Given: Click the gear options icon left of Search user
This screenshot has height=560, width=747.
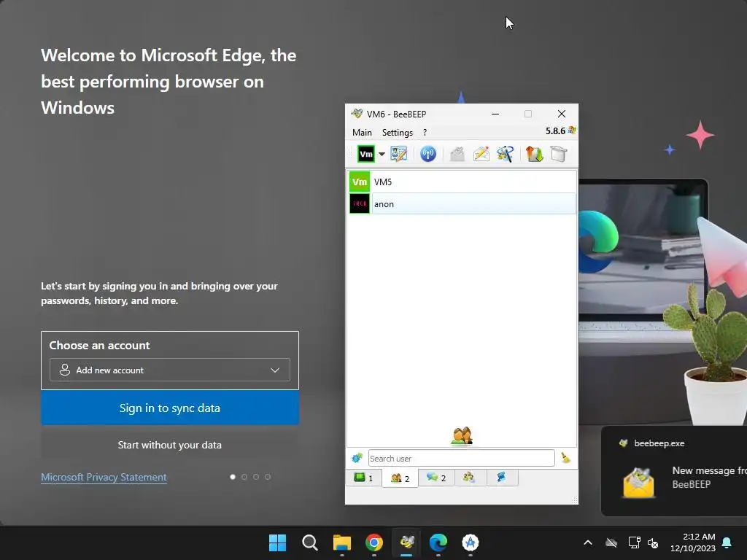Looking at the screenshot, I should click(x=357, y=458).
